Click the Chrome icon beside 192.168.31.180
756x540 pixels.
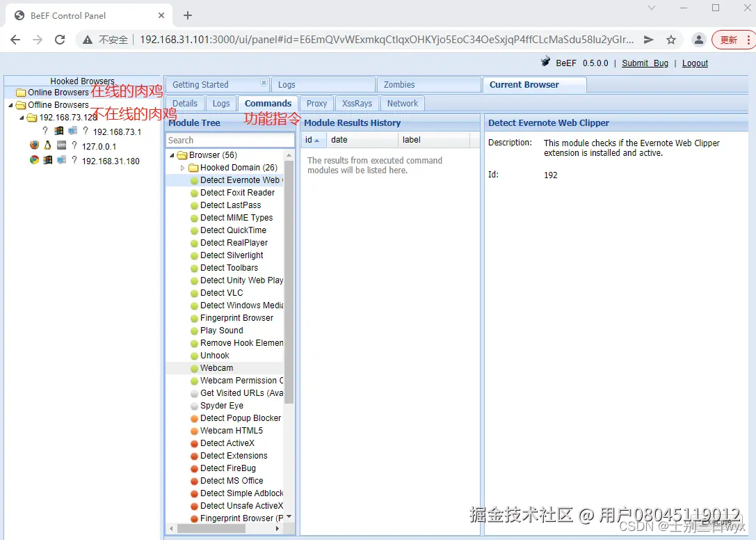[34, 160]
